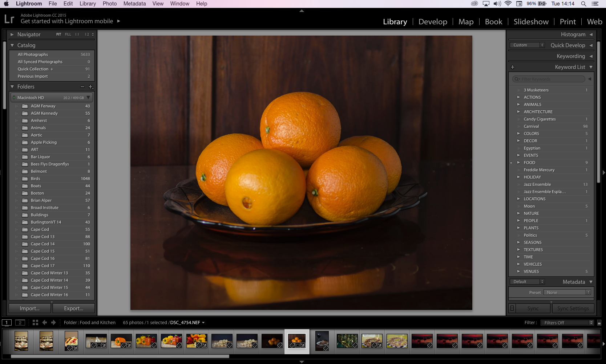The height and width of the screenshot is (364, 606).
Task: Collapse the Catalog panel
Action: coord(12,45)
